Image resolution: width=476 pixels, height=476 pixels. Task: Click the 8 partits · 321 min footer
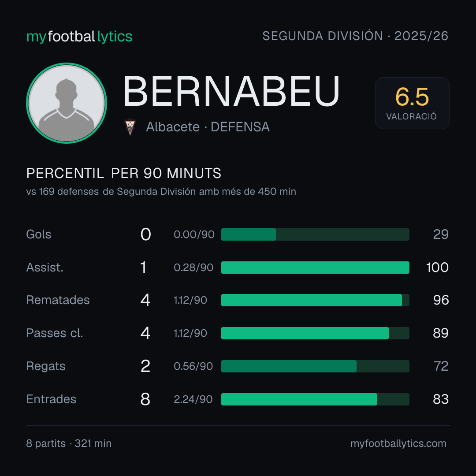[69, 443]
